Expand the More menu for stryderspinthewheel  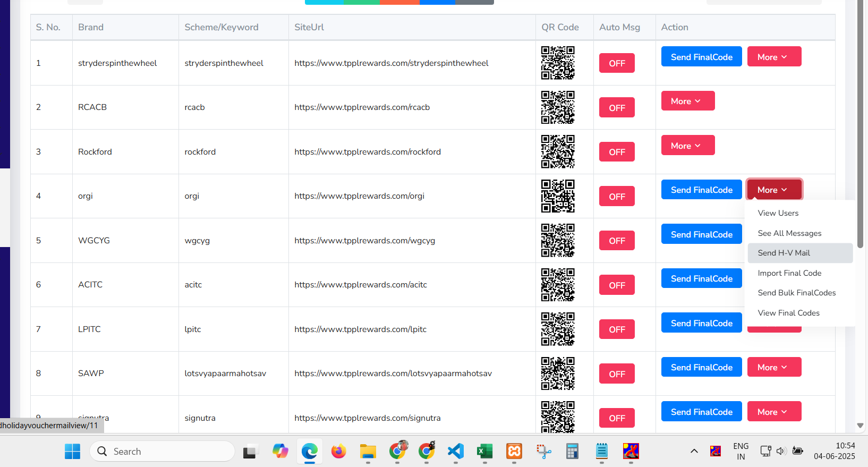pyautogui.click(x=773, y=57)
